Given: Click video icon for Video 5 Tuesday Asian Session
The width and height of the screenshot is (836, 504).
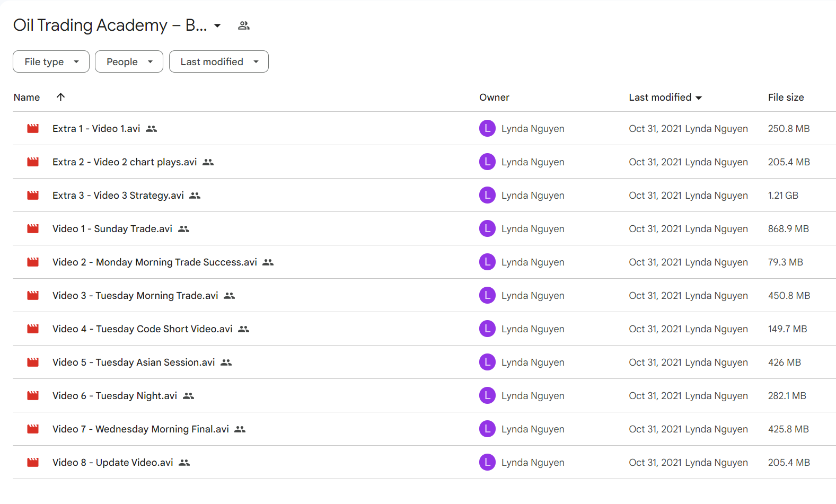Looking at the screenshot, I should [x=33, y=362].
